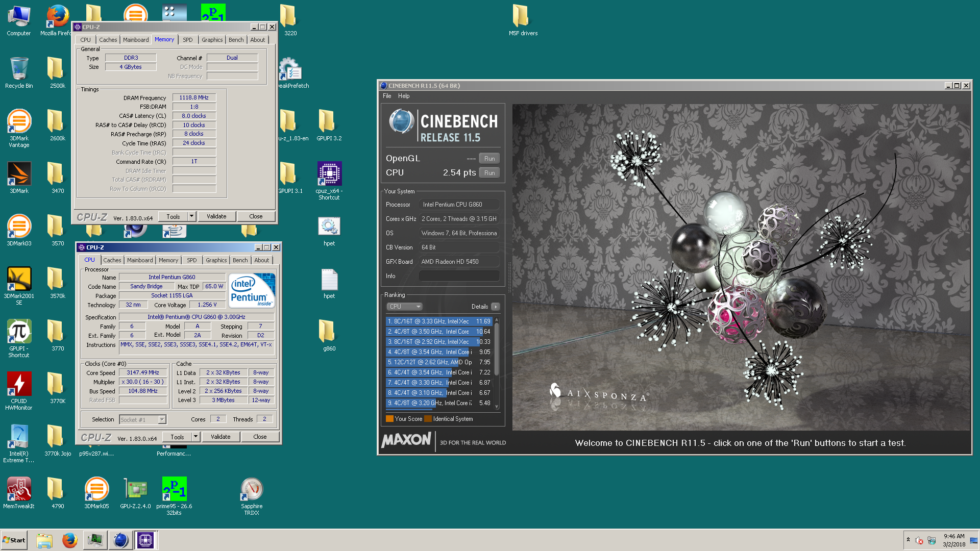Expand Tools dropdown arrow in upper CPU-Z
The height and width of the screenshot is (551, 980).
192,216
